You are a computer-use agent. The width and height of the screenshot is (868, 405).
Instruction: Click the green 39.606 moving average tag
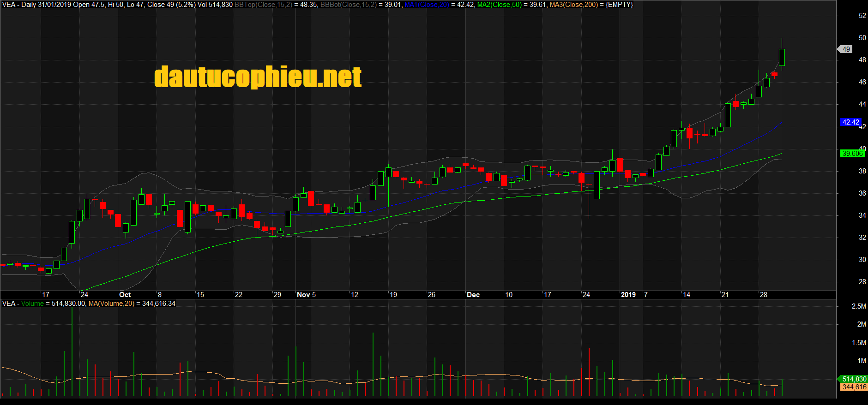tap(852, 154)
